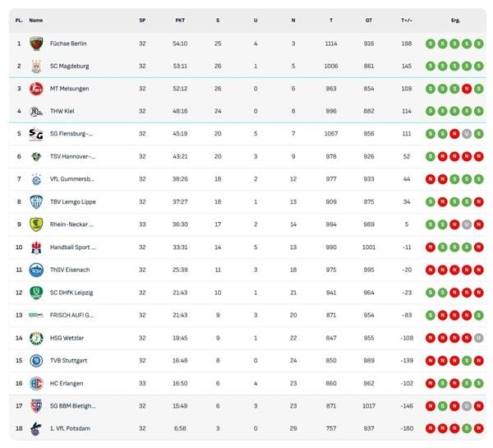
Task: Click the Füchse Berlin team logo
Action: (x=36, y=44)
